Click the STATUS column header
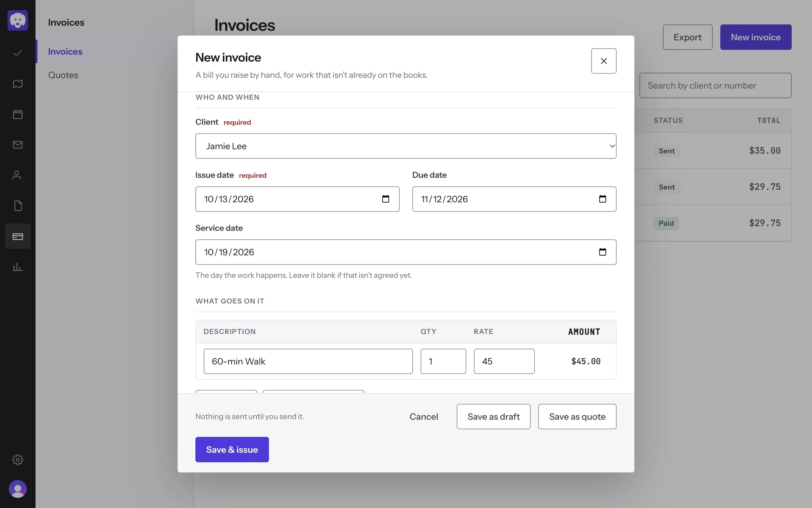The image size is (812, 508). tap(668, 120)
